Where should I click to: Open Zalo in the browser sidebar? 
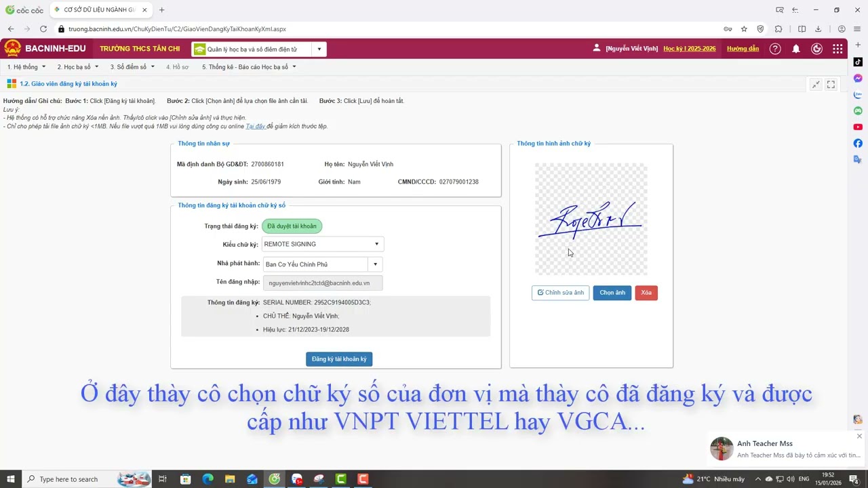(x=858, y=94)
